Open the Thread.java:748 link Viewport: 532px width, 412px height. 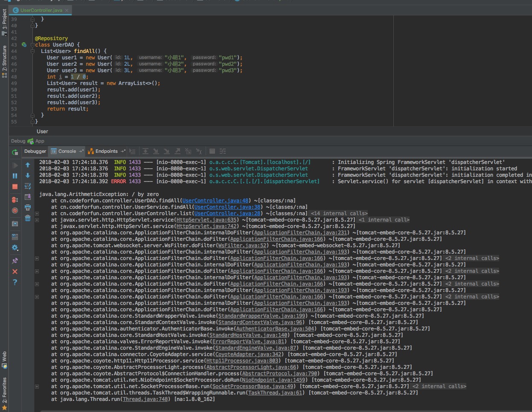[x=145, y=399]
